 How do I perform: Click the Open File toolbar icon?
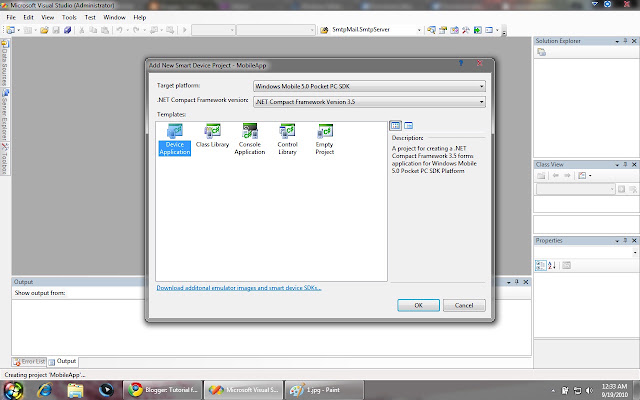tap(44, 30)
